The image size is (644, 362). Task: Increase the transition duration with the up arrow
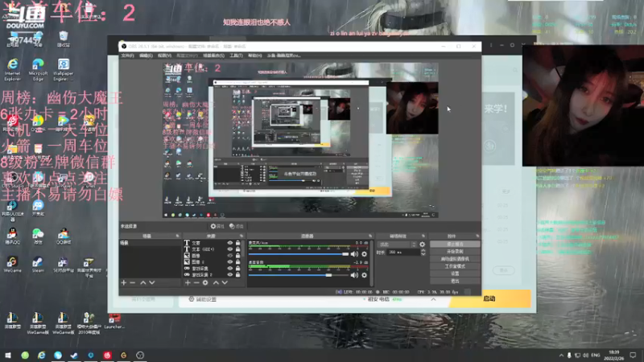(423, 250)
